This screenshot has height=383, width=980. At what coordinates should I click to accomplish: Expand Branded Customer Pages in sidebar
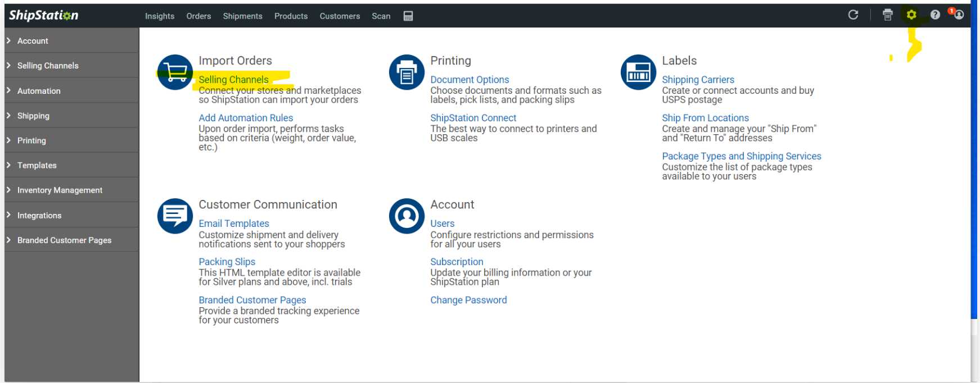[64, 240]
